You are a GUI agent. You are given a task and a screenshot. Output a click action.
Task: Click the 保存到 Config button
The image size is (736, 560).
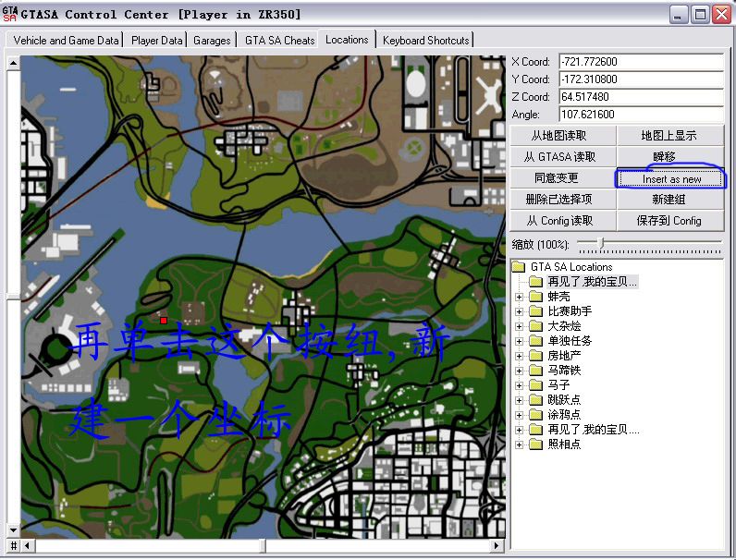pyautogui.click(x=670, y=221)
